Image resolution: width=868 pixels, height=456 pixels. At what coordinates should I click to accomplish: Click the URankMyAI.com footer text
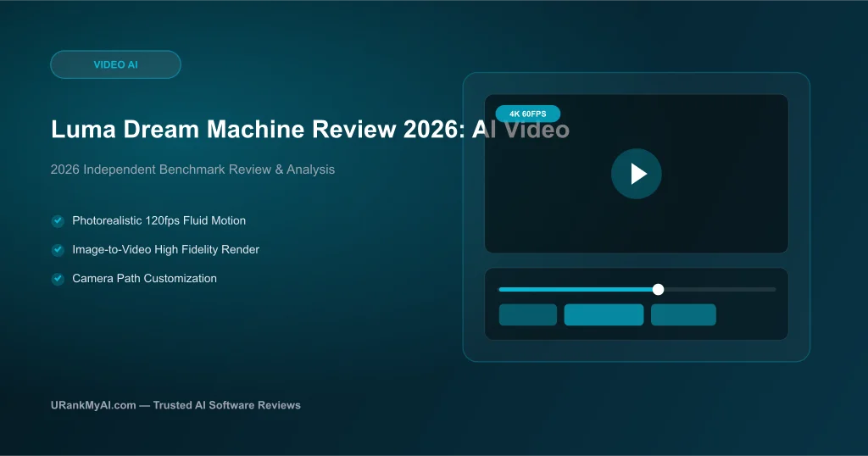175,405
